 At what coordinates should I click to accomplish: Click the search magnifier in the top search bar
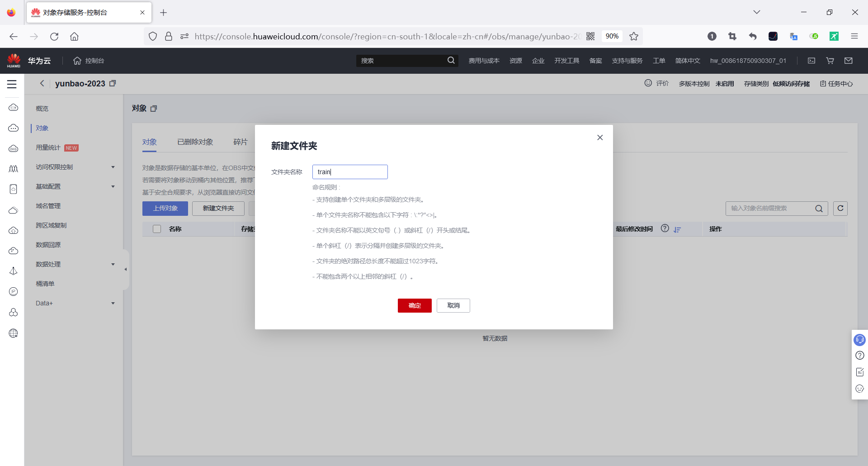pos(451,60)
